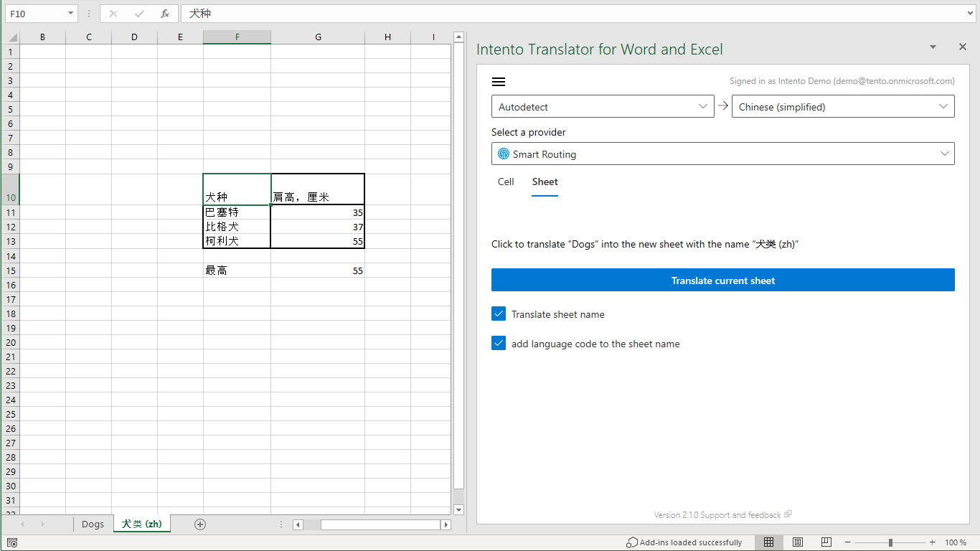Screen dimensions: 980x551
Task: Select cell containing 最高
Action: point(237,270)
